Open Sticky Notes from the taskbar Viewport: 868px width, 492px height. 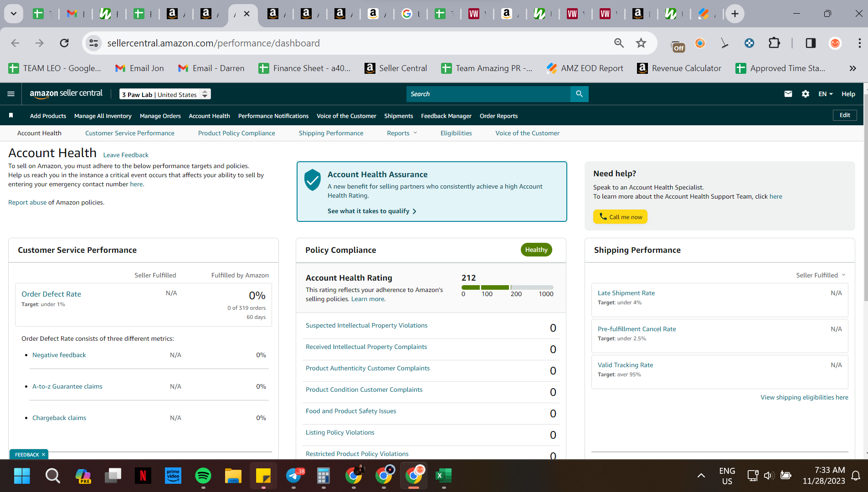(263, 476)
